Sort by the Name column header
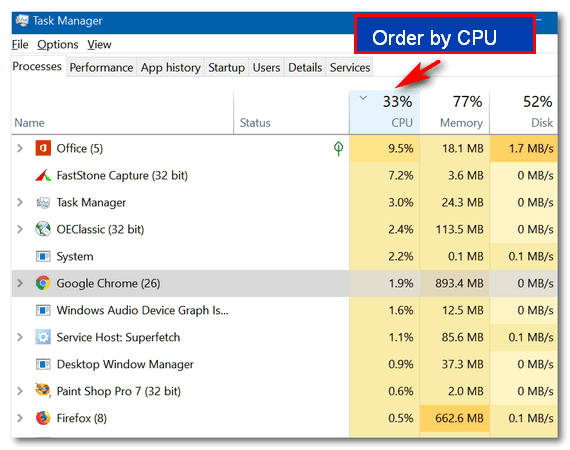Image resolution: width=570 pixels, height=450 pixels. [x=122, y=113]
